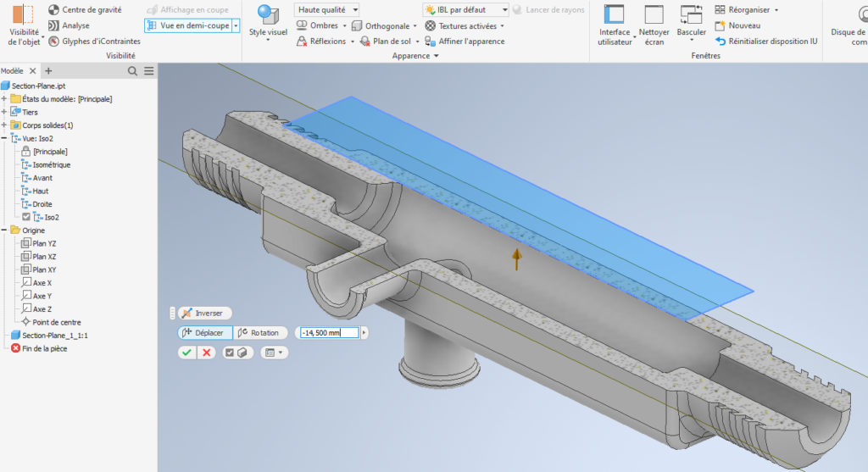The width and height of the screenshot is (868, 472).
Task: Click the -14,500 mm offset field
Action: pos(327,333)
